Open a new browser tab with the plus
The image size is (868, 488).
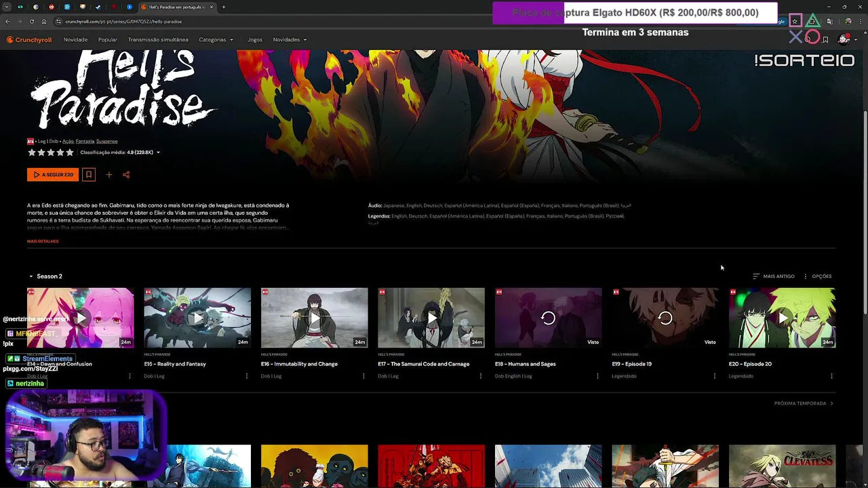click(224, 7)
